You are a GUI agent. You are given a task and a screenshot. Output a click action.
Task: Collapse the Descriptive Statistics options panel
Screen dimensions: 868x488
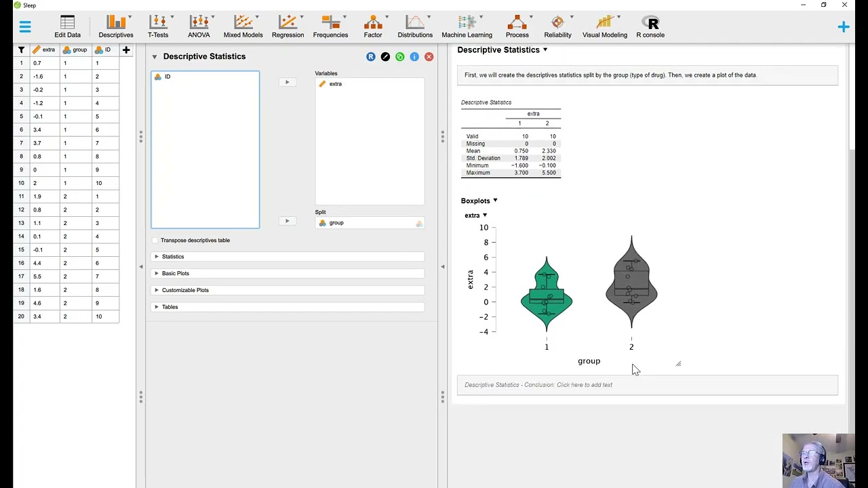pos(155,57)
